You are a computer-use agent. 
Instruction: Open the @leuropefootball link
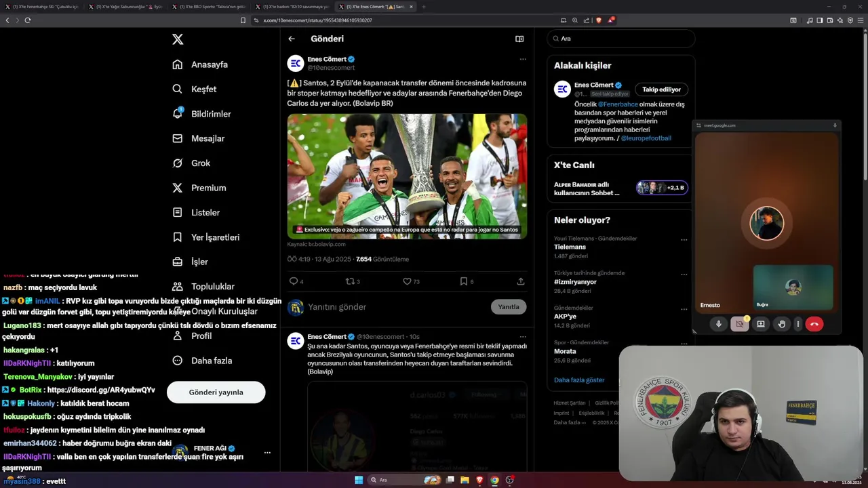click(x=646, y=138)
